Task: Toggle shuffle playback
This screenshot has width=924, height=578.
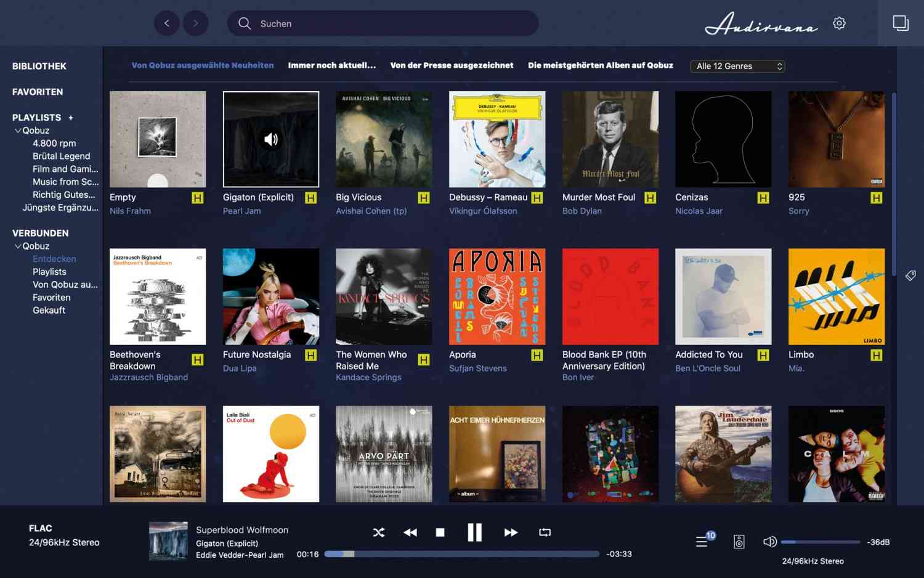Action: (x=379, y=532)
